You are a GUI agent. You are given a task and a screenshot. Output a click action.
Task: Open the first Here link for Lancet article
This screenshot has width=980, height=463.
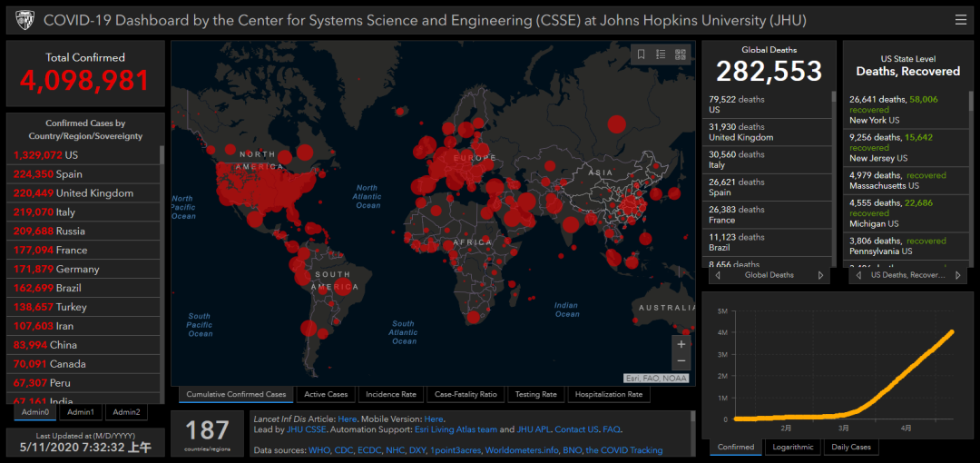347,419
